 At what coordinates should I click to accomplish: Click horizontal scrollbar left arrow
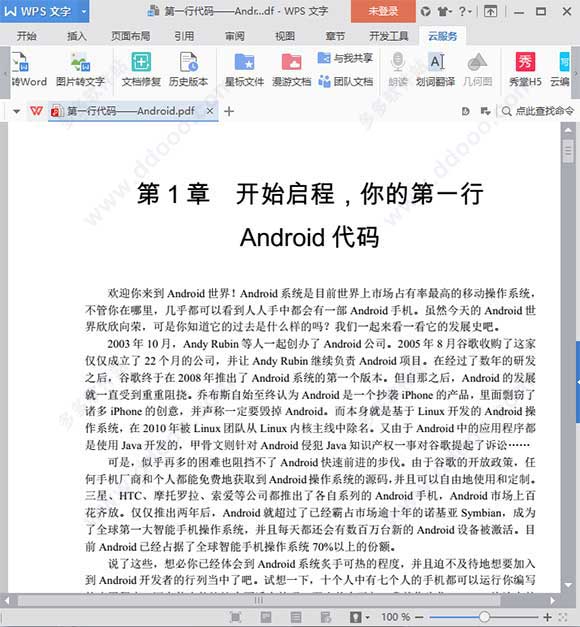point(6,600)
